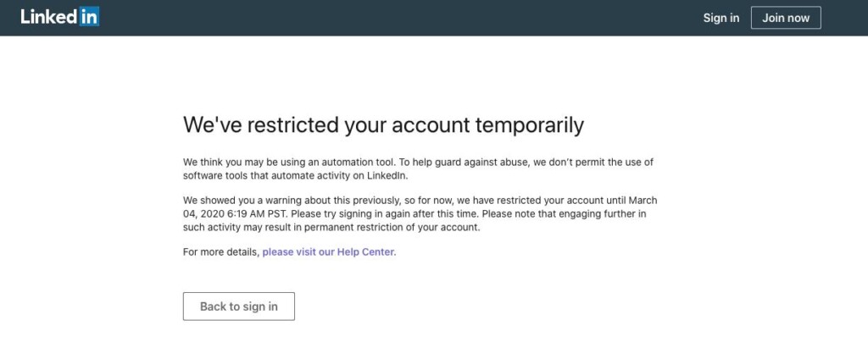This screenshot has height=353, width=868.
Task: Visit the Help Center link
Action: (329, 251)
